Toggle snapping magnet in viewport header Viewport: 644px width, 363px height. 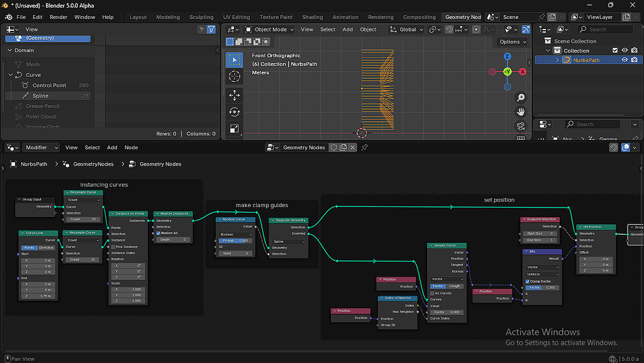tap(449, 29)
